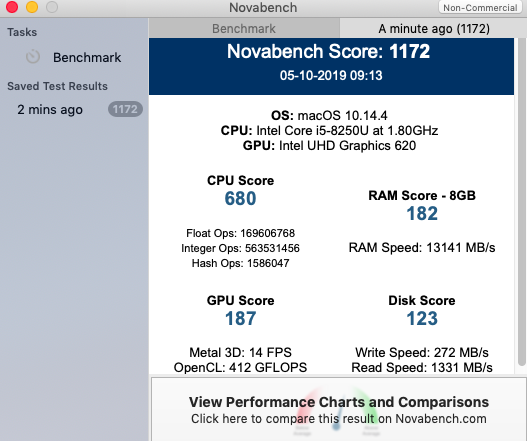Image resolution: width=527 pixels, height=441 pixels.
Task: Click Integer Ops: 563531456 text
Action: pyautogui.click(x=240, y=248)
